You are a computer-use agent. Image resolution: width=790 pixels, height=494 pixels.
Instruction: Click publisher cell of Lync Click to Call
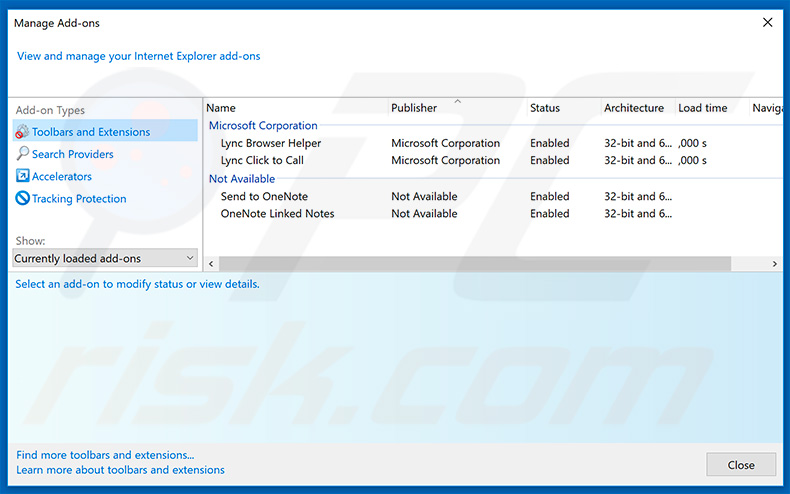[x=445, y=160]
